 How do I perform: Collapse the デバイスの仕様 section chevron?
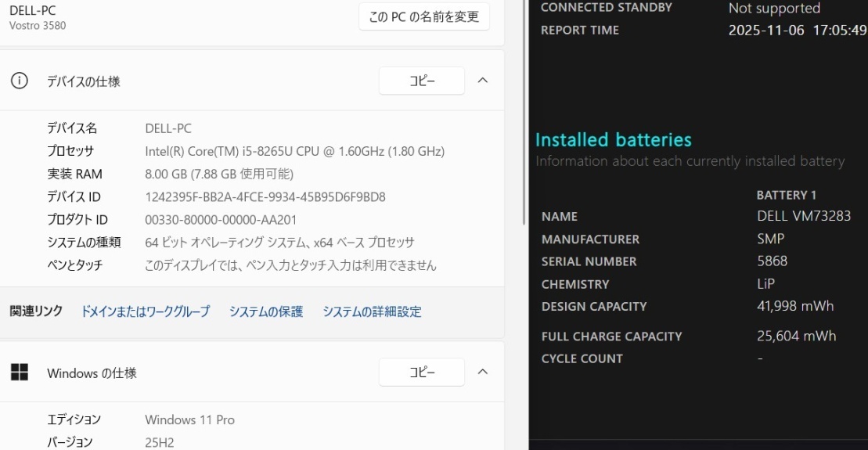point(483,81)
